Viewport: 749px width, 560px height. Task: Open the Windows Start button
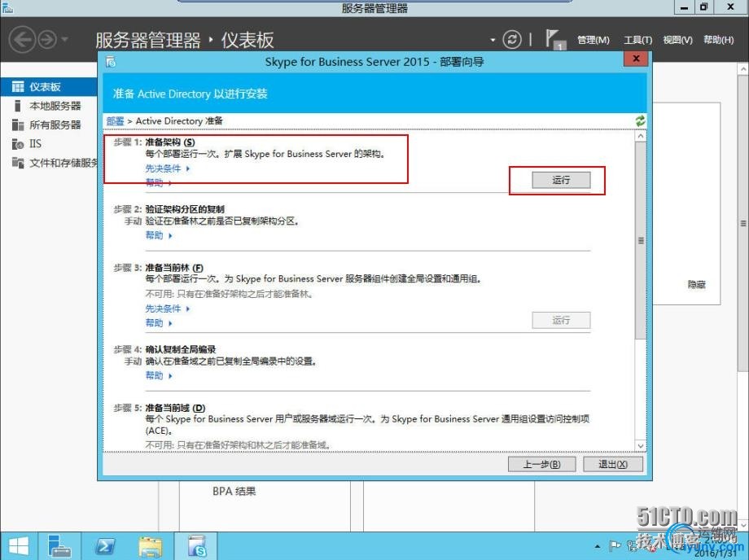19,545
